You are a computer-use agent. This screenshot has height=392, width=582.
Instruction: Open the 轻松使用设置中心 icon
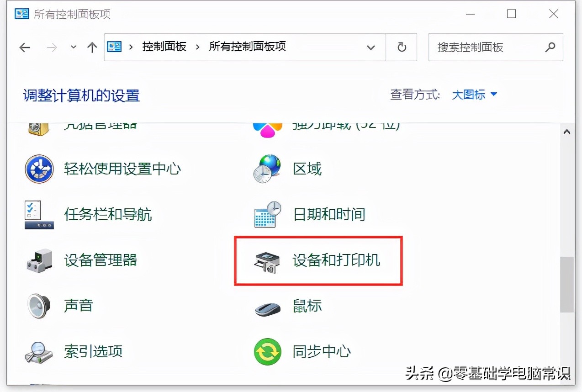pos(39,169)
